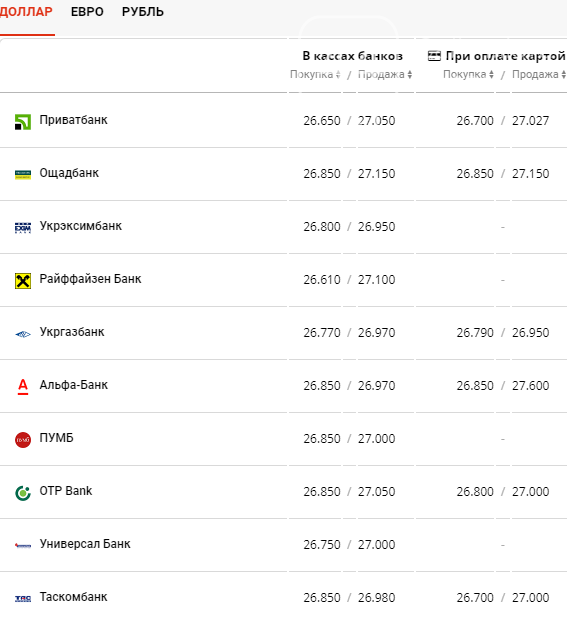The image size is (567, 623).
Task: Click the Ощадбанк logo icon
Action: tap(23, 174)
